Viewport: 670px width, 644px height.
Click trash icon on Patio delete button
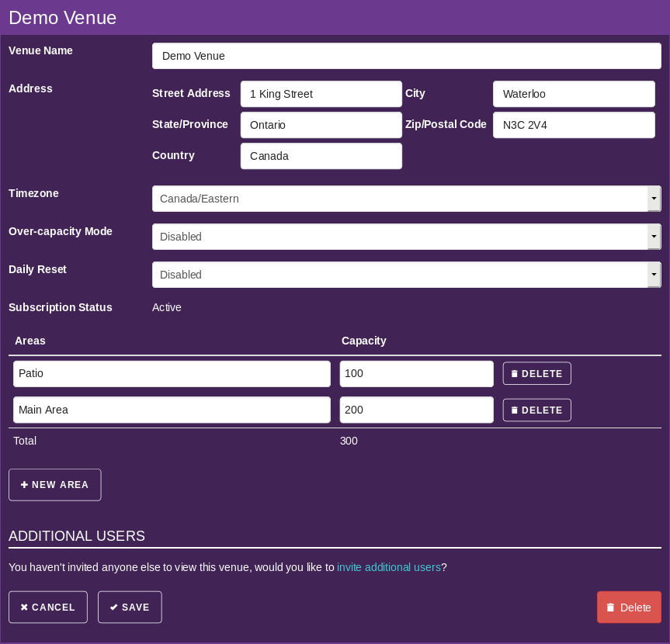coord(514,374)
